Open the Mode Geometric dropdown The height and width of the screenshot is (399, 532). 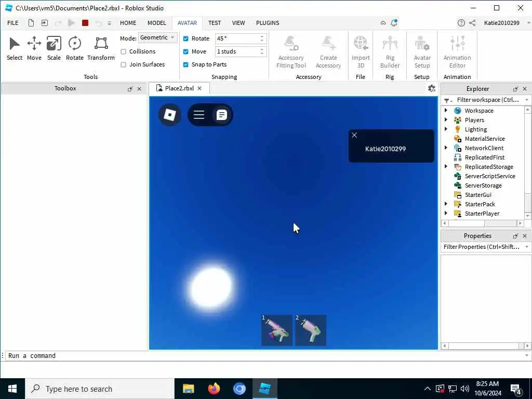click(x=157, y=37)
